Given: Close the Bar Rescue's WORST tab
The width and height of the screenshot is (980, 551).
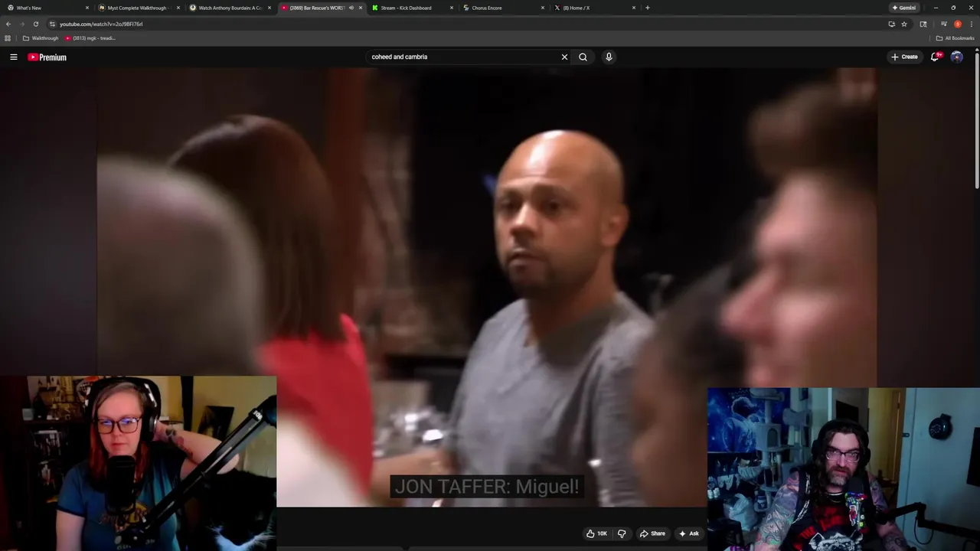Looking at the screenshot, I should click(361, 8).
